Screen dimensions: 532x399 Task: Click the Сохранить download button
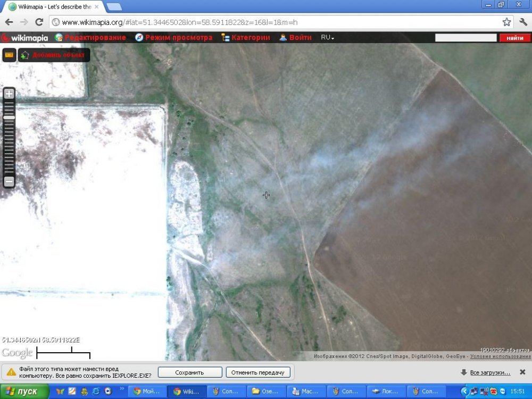click(x=190, y=372)
